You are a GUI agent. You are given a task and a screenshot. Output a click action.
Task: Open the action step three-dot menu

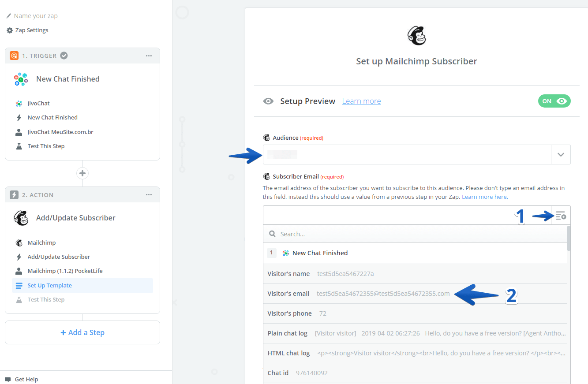coord(149,195)
